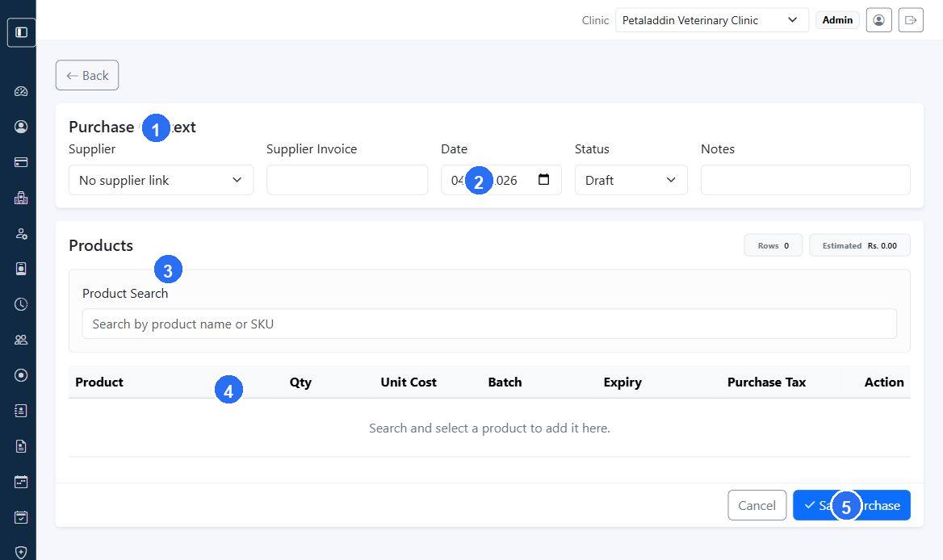943x560 pixels.
Task: Open the Status dropdown showing Draft
Action: click(x=631, y=180)
